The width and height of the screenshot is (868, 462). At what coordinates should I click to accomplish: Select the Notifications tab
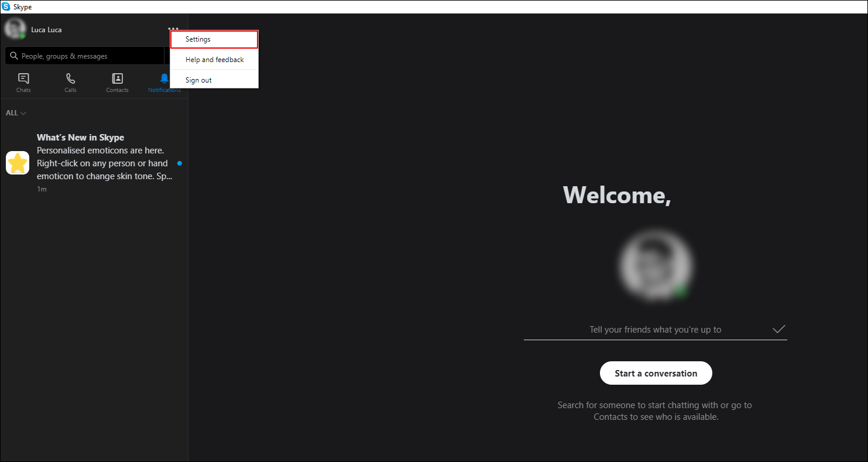pos(164,83)
